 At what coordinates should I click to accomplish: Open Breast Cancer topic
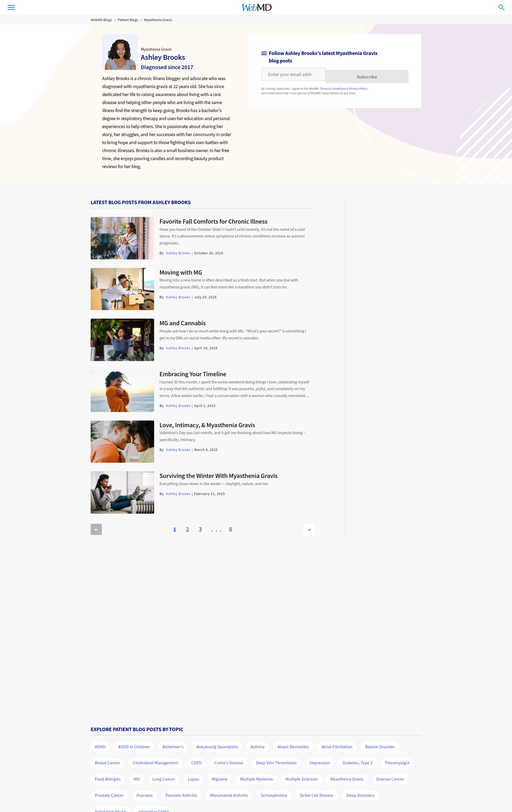coord(107,763)
